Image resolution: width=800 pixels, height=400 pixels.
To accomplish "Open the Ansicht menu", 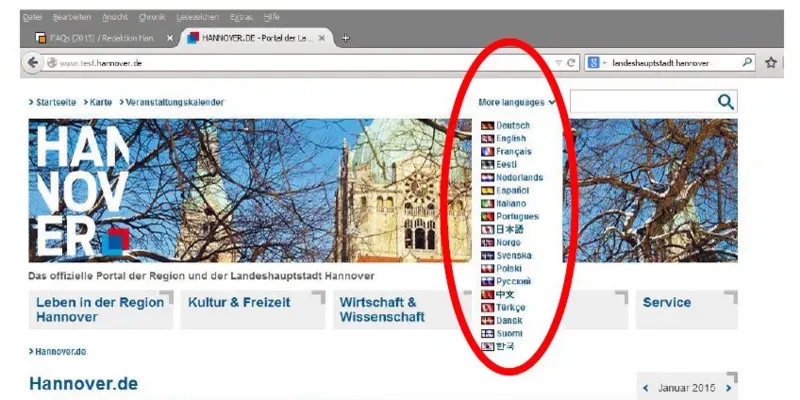I will coord(115,17).
